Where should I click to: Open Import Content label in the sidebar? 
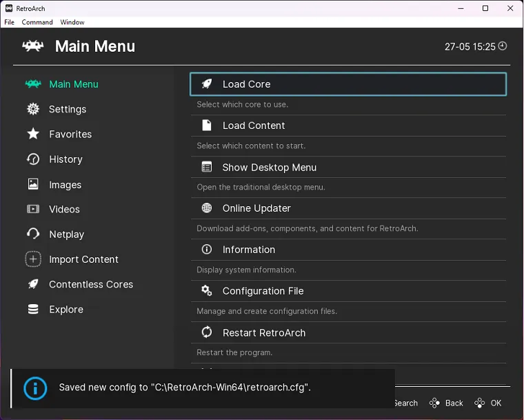click(x=84, y=259)
